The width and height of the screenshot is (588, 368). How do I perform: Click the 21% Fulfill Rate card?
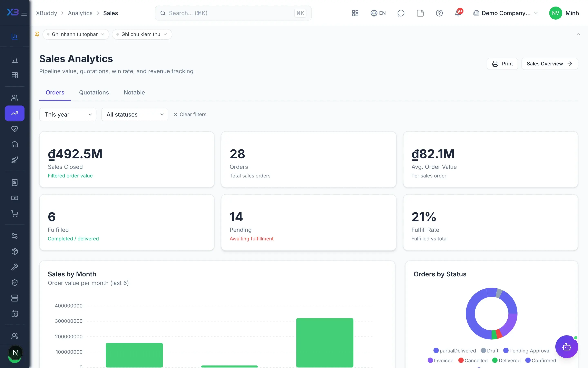[x=490, y=222]
